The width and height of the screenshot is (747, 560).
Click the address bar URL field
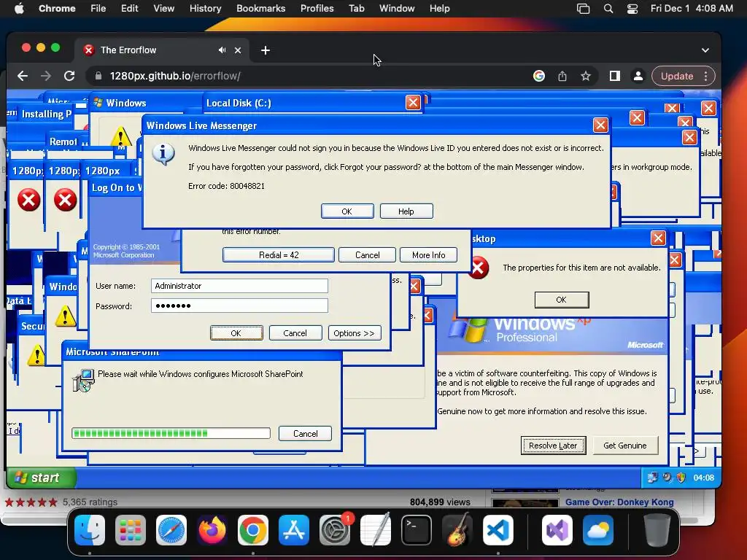coord(305,76)
